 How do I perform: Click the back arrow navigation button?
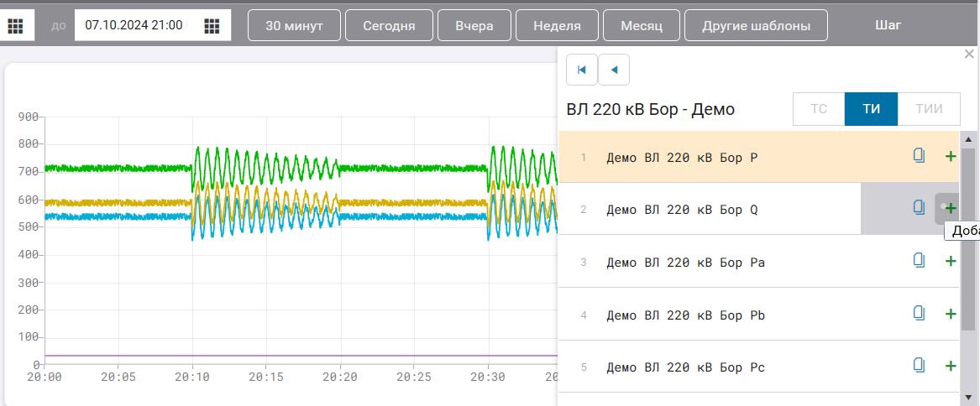point(614,70)
